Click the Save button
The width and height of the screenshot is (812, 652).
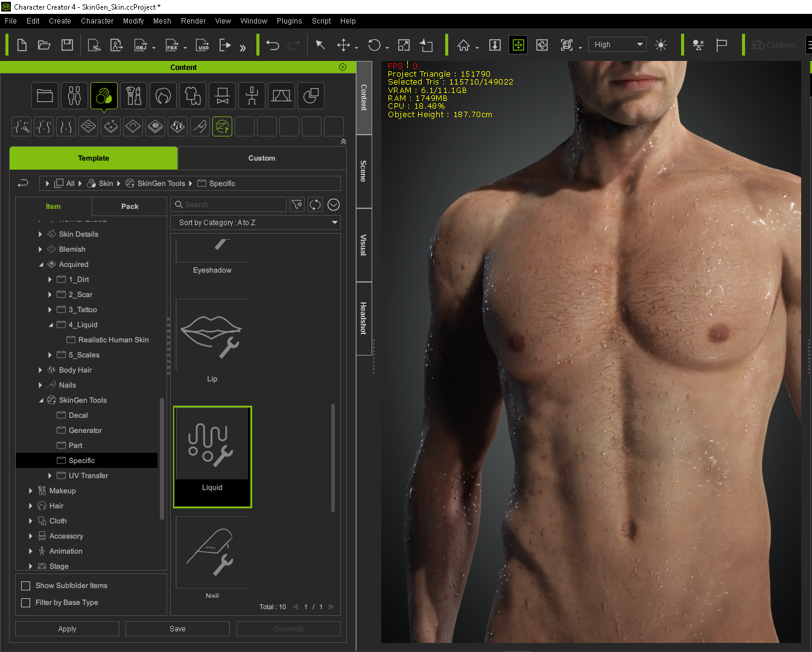(177, 628)
